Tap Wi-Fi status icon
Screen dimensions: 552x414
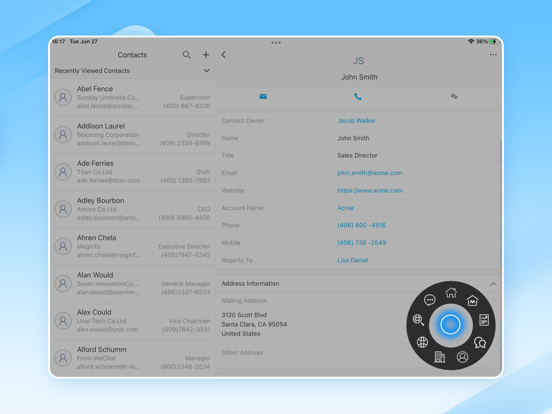(x=471, y=42)
